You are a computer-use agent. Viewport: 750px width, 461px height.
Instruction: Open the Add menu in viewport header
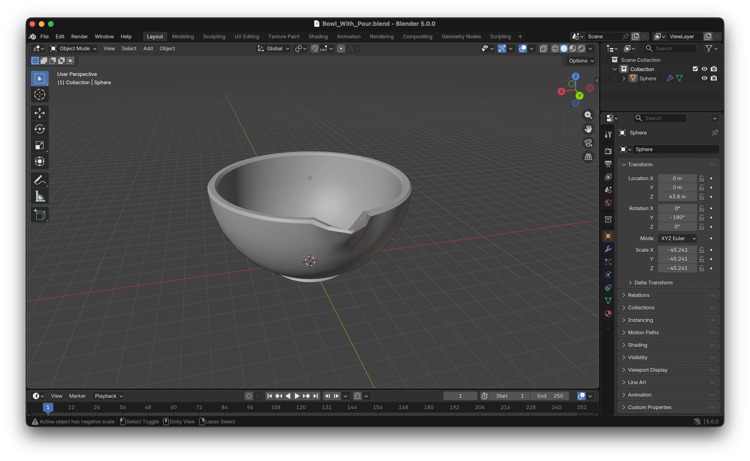coord(148,48)
